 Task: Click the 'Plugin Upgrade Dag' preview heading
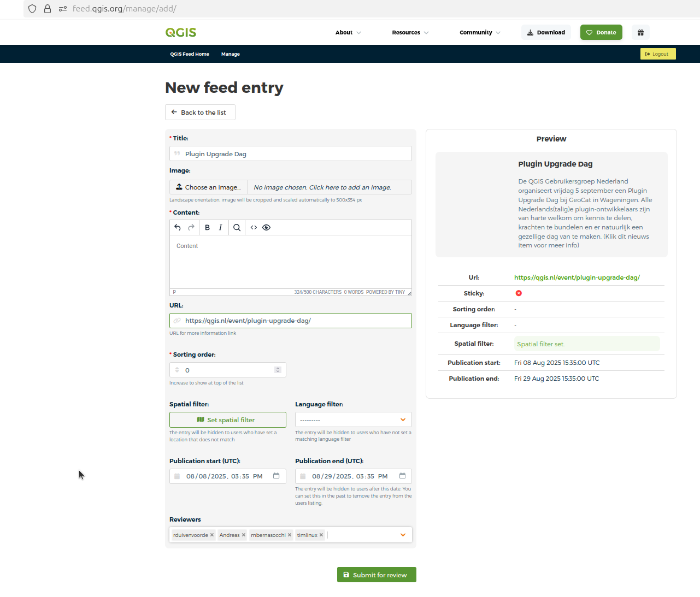point(555,164)
